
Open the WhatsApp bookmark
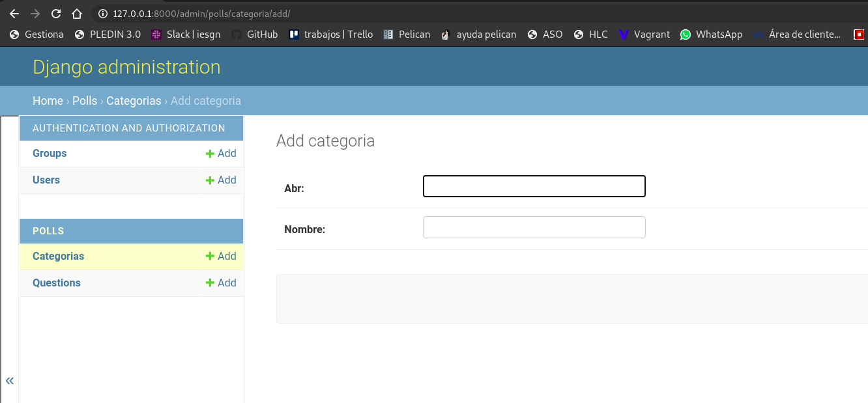pos(711,35)
